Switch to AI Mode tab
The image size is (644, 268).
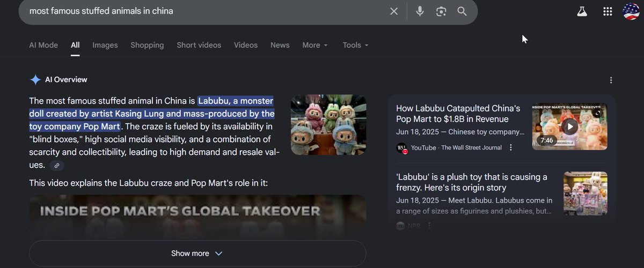43,45
